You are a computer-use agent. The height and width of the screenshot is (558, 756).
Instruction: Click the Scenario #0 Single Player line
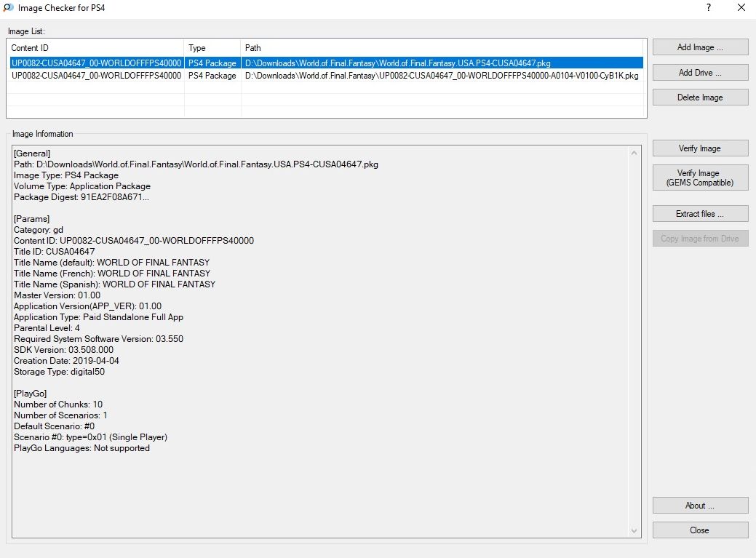[91, 437]
